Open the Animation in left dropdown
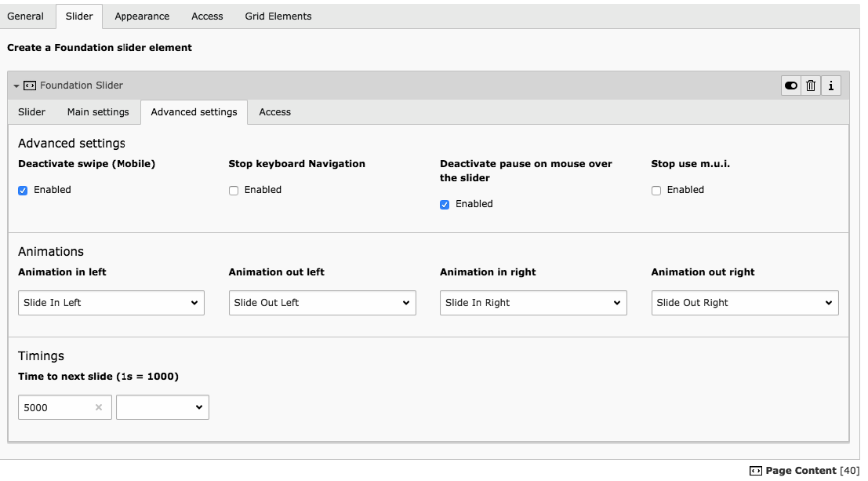 [111, 303]
